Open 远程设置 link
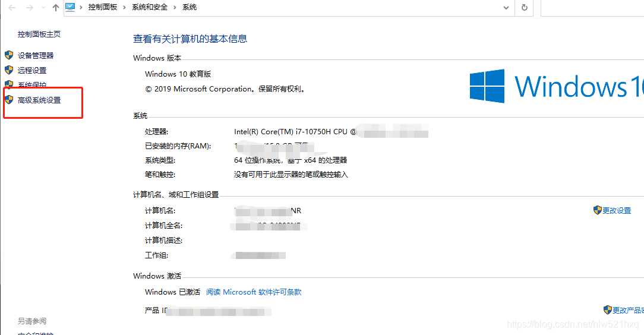Viewport: 644px width, 335px height. click(31, 70)
